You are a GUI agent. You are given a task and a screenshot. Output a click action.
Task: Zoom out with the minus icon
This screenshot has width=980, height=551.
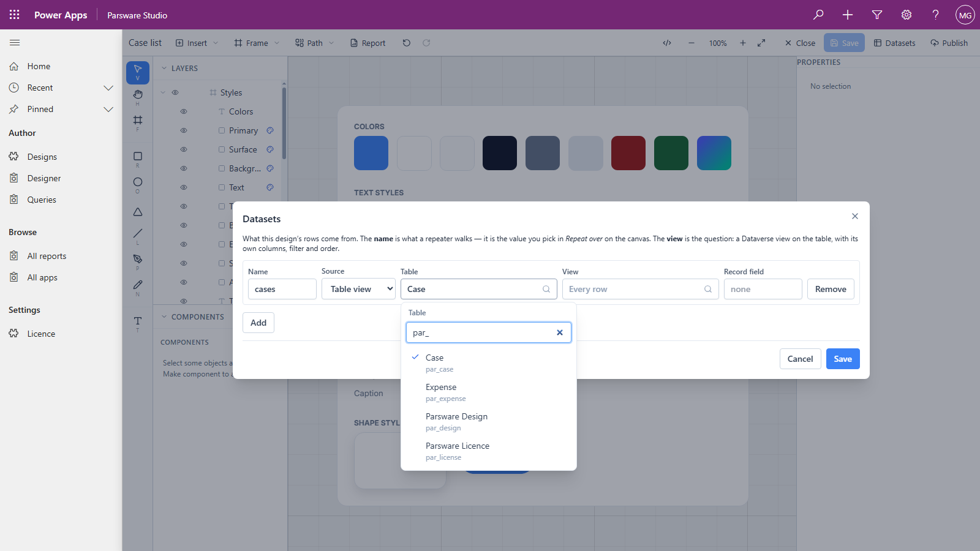692,43
